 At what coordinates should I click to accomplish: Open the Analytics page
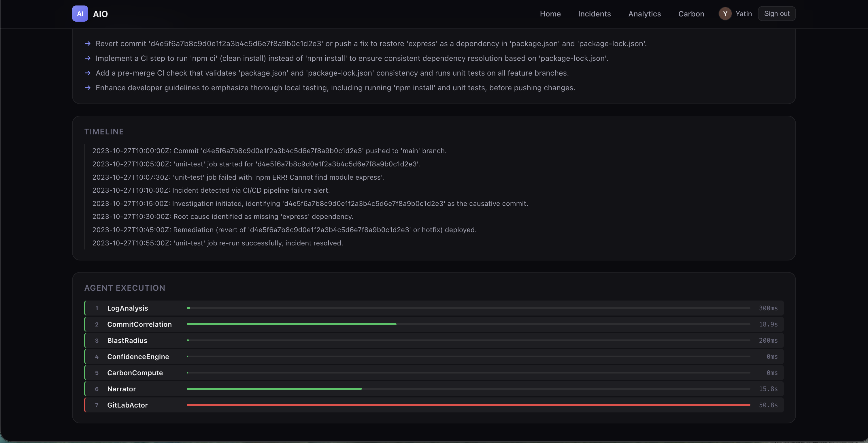tap(644, 14)
